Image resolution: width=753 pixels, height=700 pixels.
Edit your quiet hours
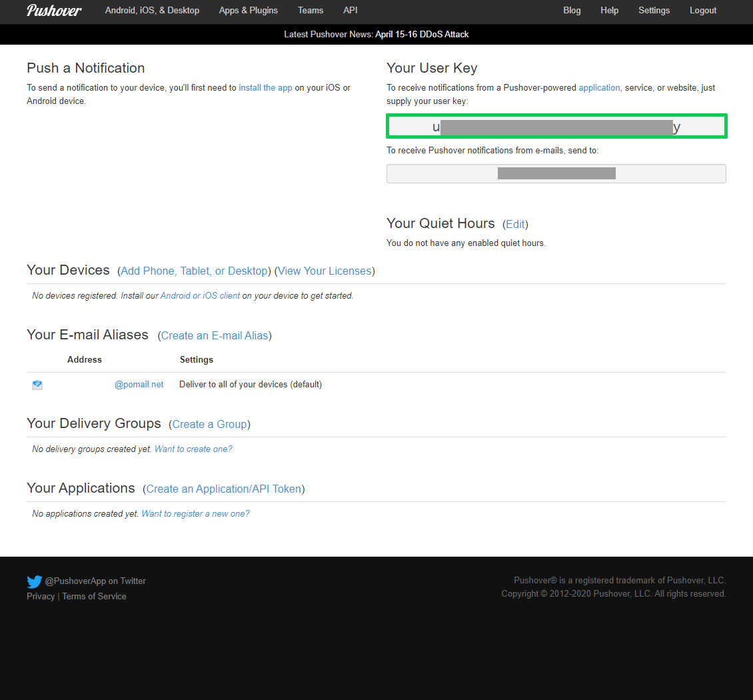[x=515, y=225]
